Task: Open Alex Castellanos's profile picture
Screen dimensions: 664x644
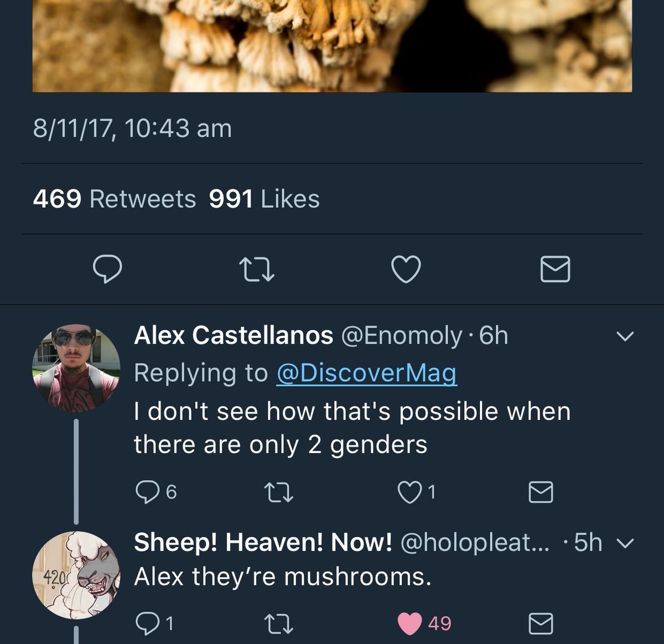Action: (76, 368)
